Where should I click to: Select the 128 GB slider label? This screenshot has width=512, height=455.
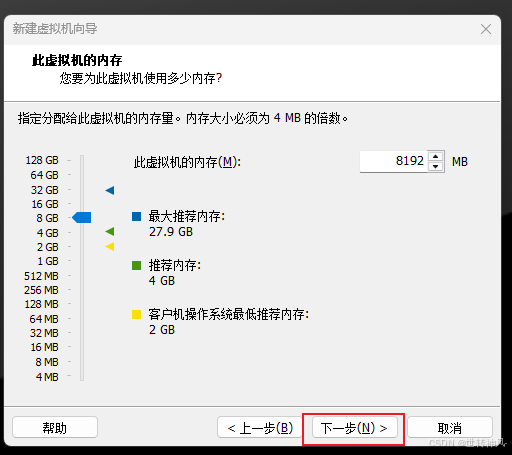click(42, 160)
